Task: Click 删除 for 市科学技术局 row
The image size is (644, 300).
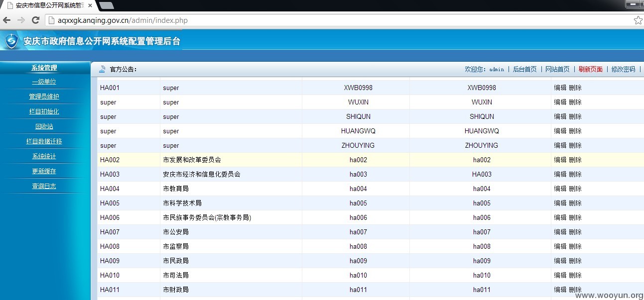Action: tap(575, 203)
